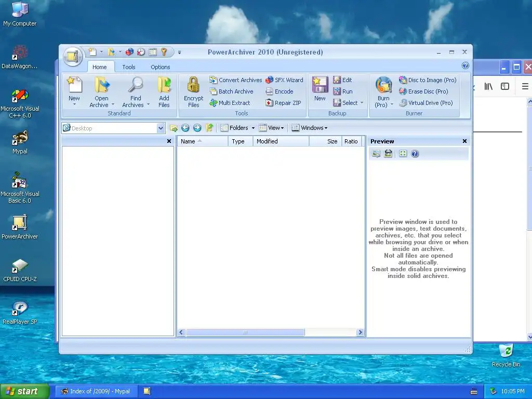Launch the SFX Wizard
The width and height of the screenshot is (532, 399).
coord(284,80)
